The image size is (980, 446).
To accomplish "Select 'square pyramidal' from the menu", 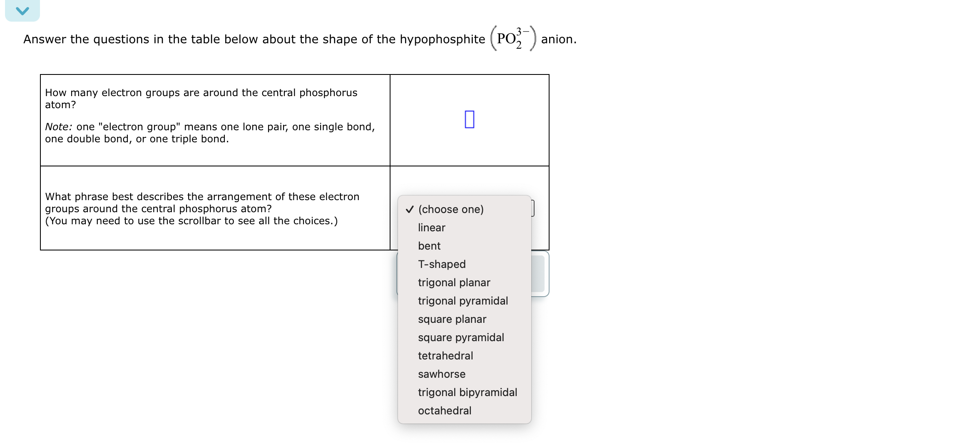I will [461, 337].
